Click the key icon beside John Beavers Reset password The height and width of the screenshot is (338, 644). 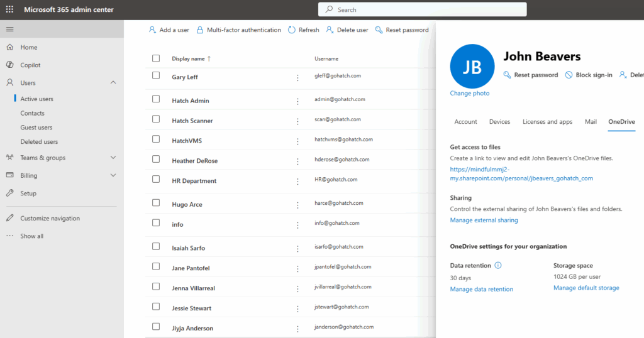point(508,75)
